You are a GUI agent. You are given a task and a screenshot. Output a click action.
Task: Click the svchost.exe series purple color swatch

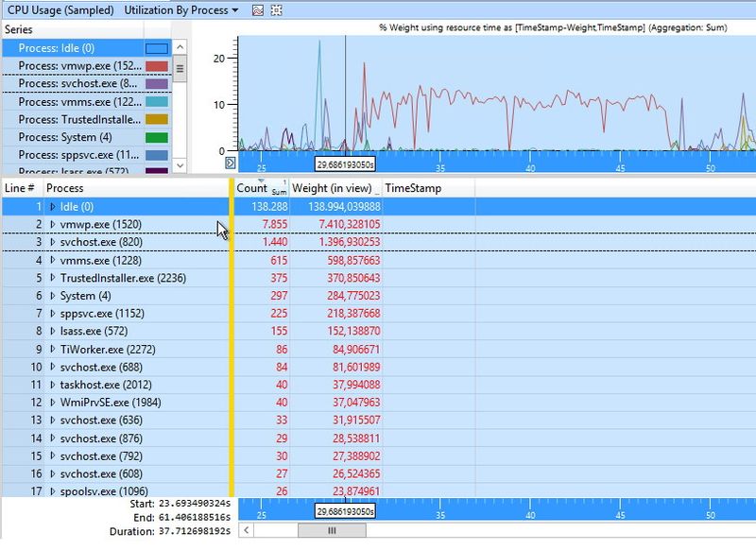157,84
